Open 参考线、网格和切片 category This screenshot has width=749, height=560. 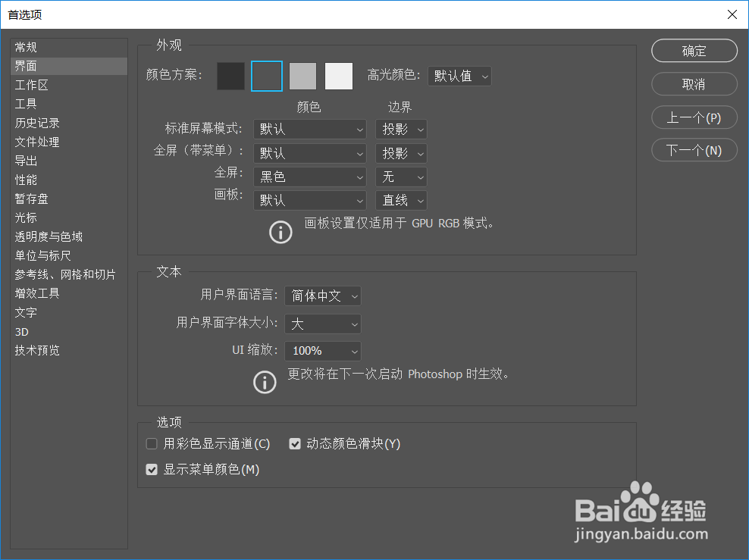tap(69, 274)
